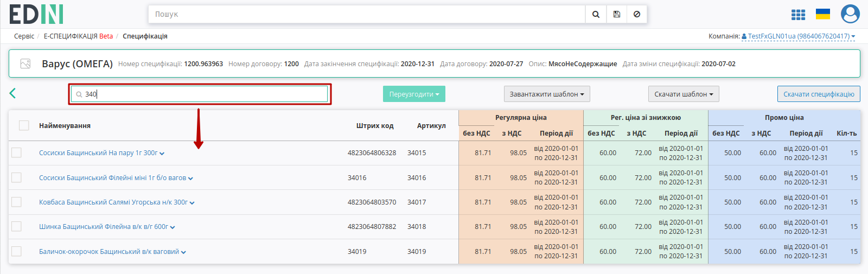Check the Баличок-окорочок row checkbox
The height and width of the screenshot is (274, 868).
click(16, 251)
